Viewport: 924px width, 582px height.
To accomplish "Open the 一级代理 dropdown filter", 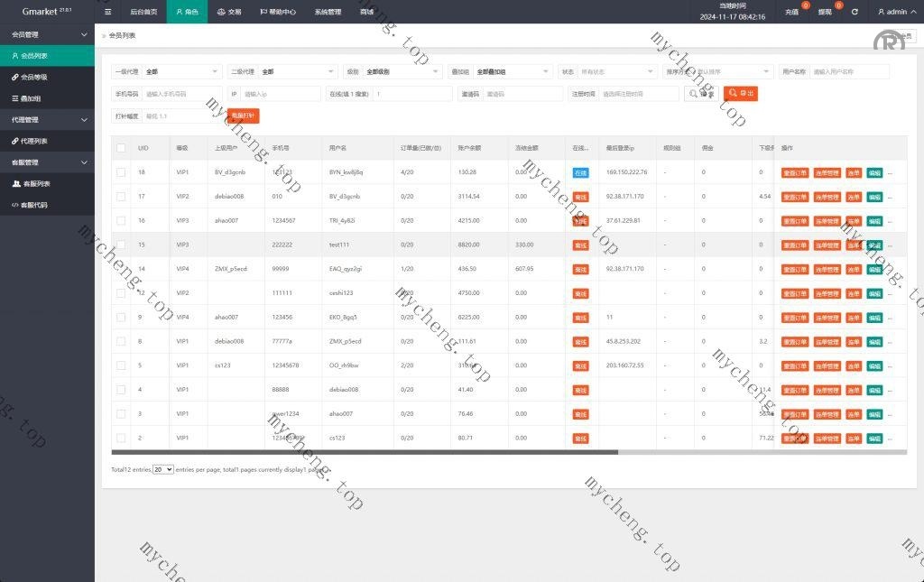I will point(182,71).
